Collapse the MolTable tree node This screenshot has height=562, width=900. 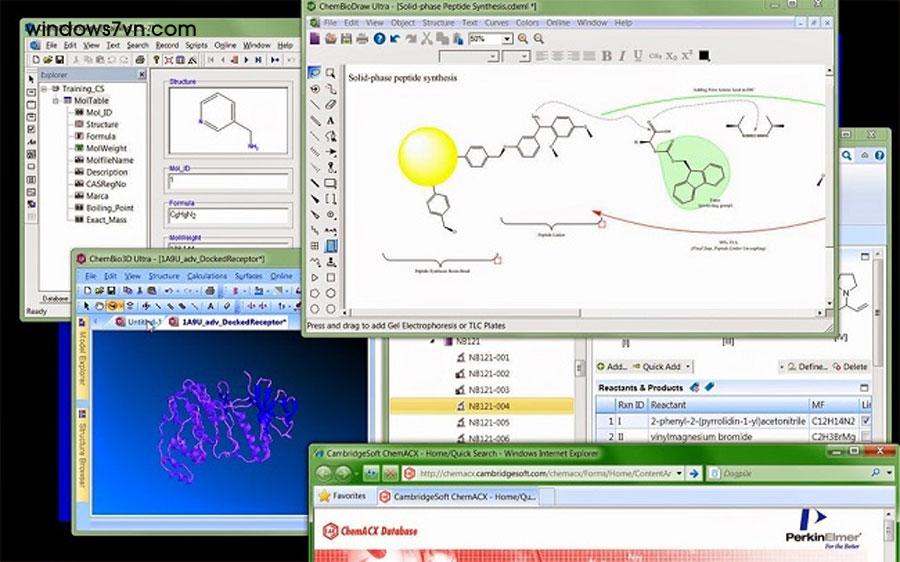tap(56, 100)
